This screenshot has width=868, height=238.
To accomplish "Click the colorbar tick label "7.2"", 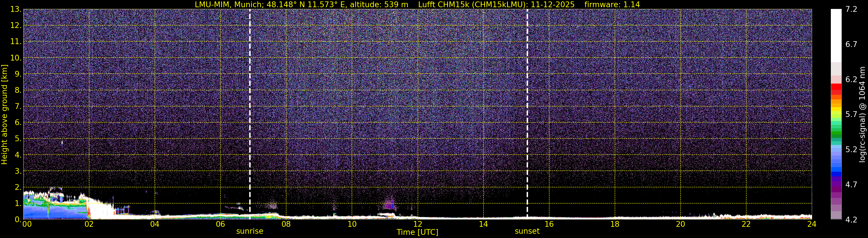I will pyautogui.click(x=851, y=10).
